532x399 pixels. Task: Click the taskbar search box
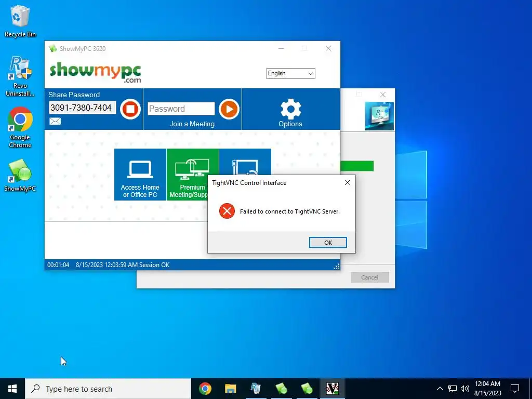pyautogui.click(x=108, y=389)
